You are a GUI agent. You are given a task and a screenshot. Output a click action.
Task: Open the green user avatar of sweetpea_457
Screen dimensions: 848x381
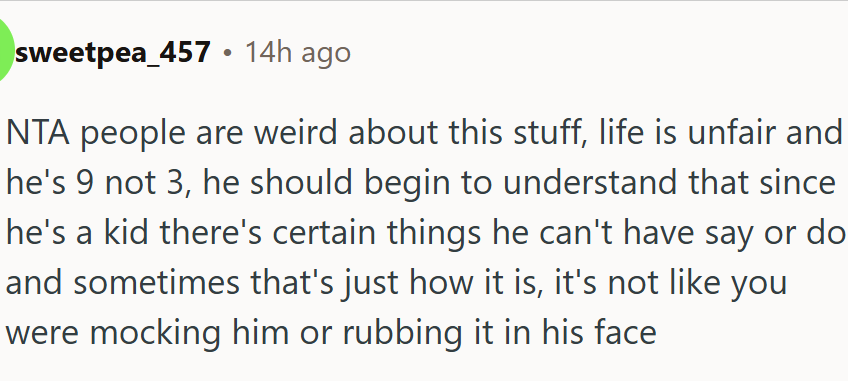click(x=5, y=52)
